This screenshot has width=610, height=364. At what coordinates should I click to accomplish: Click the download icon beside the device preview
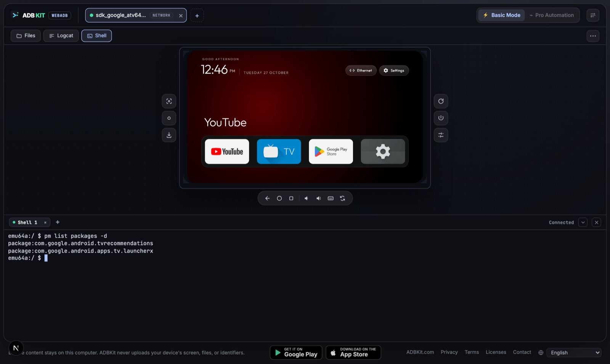point(169,135)
